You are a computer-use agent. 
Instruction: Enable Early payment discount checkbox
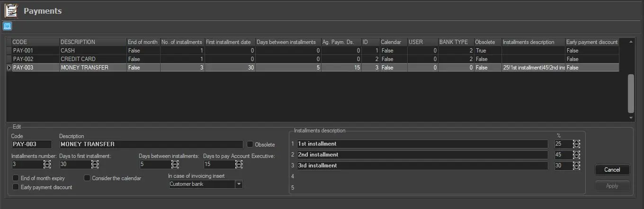point(16,187)
